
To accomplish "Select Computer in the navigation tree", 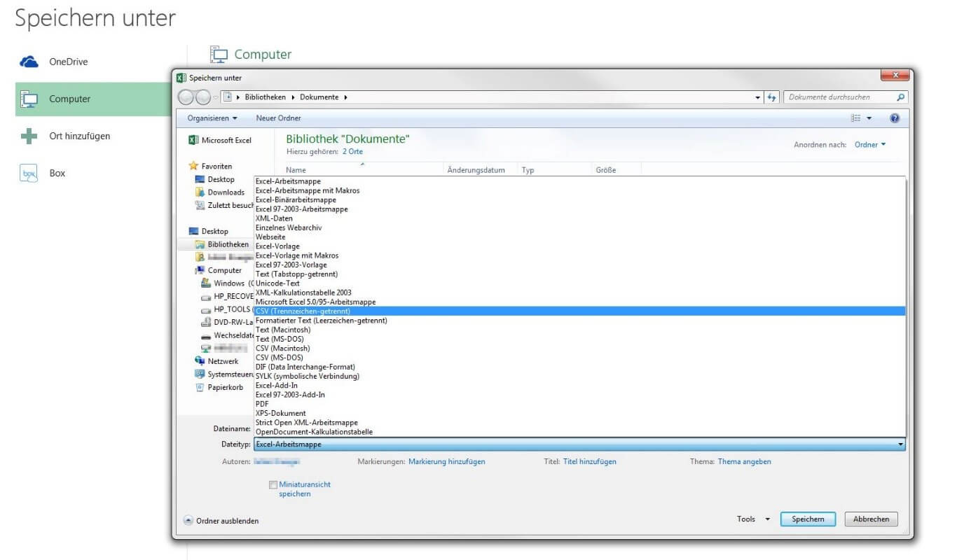I will [x=224, y=270].
